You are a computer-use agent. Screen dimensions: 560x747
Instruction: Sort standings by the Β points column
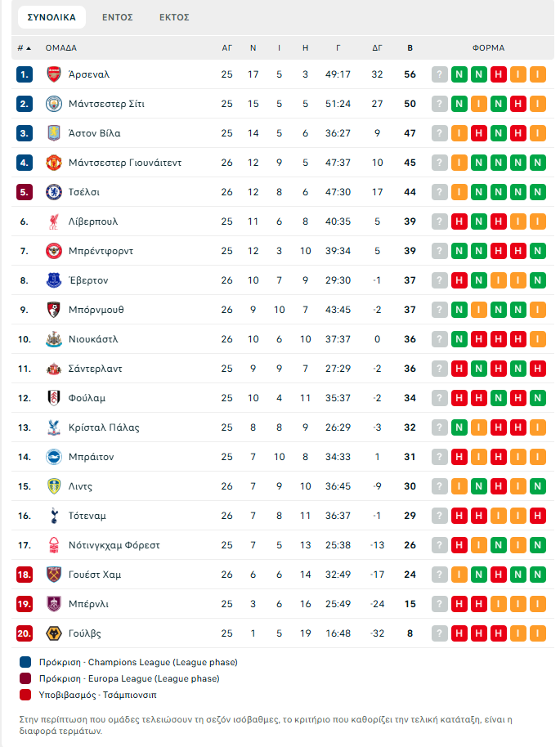click(410, 48)
